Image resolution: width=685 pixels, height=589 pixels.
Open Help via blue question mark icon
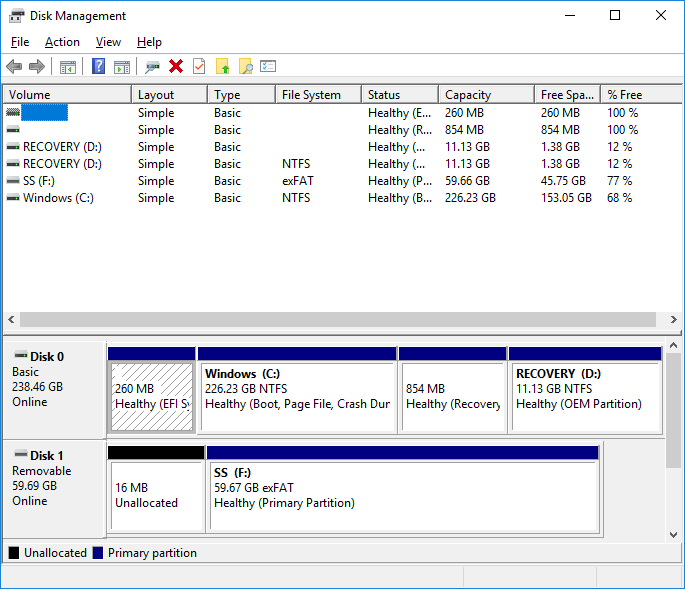click(x=99, y=67)
